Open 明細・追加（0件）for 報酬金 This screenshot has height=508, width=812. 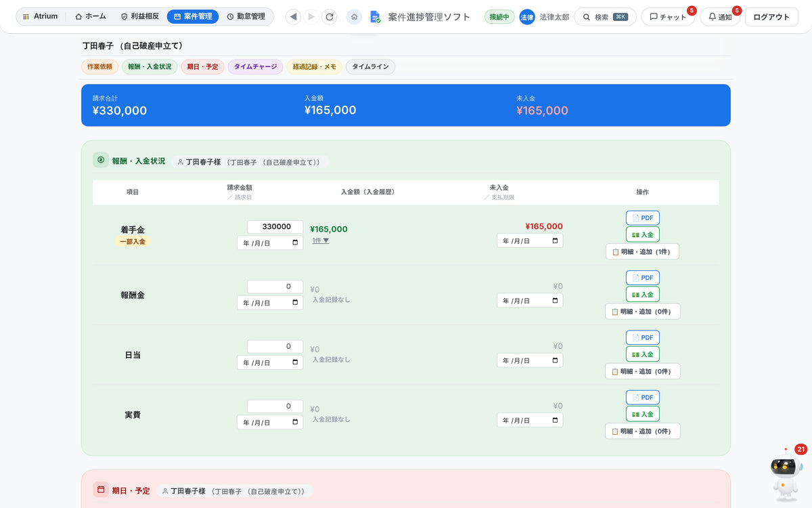click(x=643, y=312)
